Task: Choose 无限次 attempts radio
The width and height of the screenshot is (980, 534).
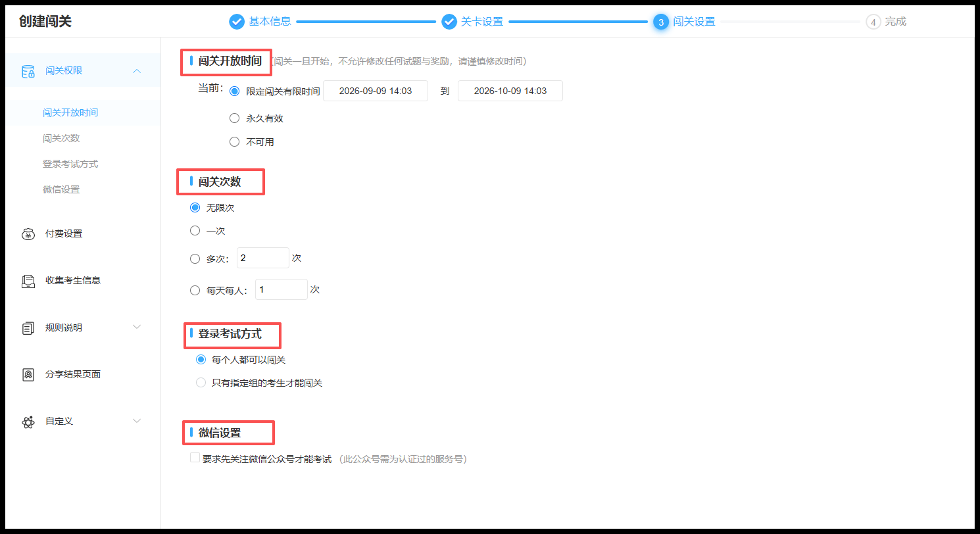Action: [x=195, y=207]
